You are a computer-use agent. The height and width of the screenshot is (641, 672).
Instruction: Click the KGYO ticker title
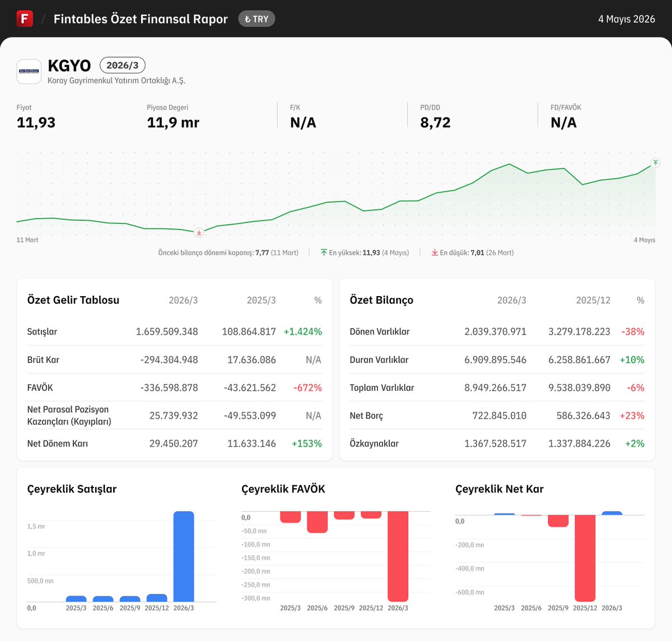click(x=69, y=65)
